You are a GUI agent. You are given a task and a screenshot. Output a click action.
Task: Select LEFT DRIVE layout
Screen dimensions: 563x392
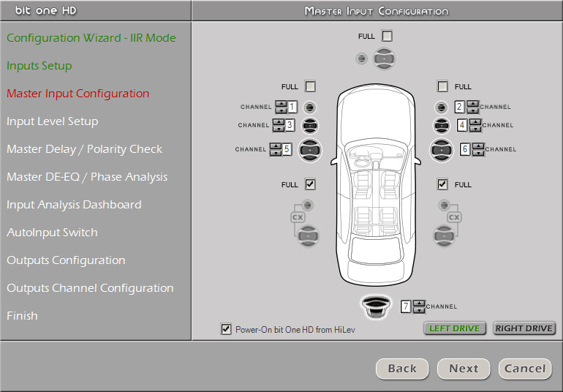455,328
